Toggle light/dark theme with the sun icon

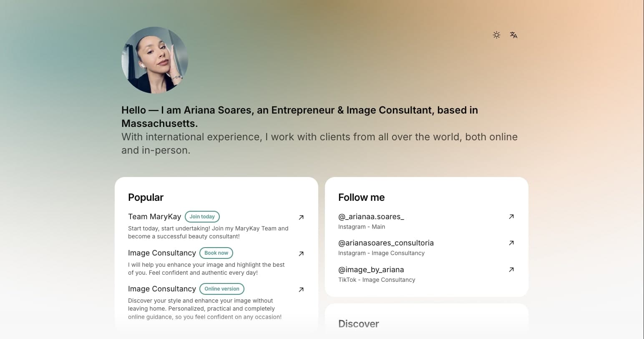coord(496,35)
